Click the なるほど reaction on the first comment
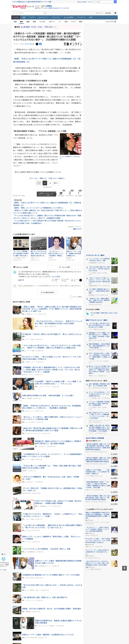This screenshot has width=129, height=644. [65, 280]
